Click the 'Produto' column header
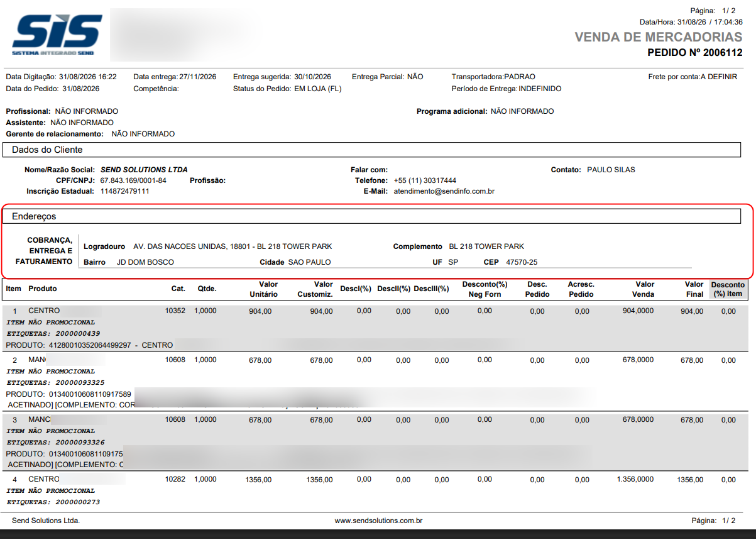The height and width of the screenshot is (552, 756). pos(43,289)
